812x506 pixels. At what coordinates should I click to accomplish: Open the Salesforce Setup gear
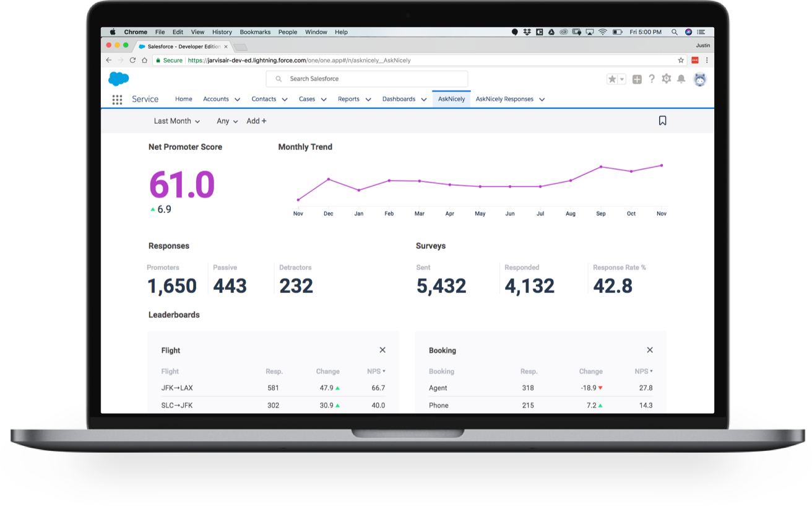pos(666,79)
